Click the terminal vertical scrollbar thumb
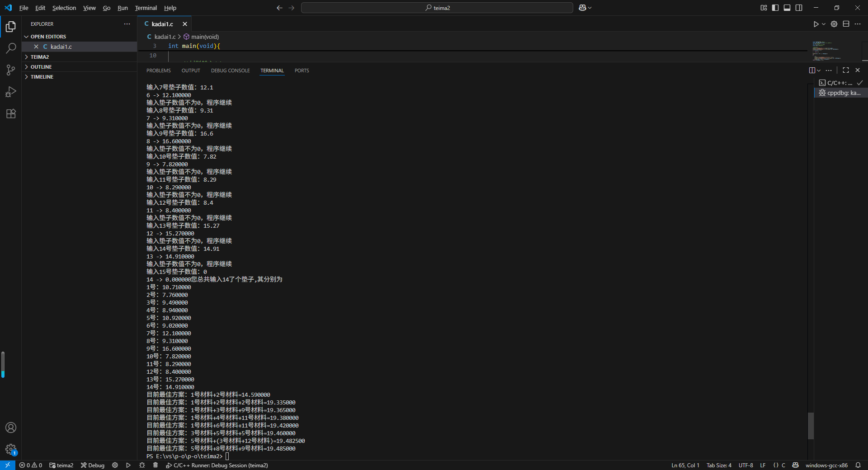The image size is (868, 470). pos(811,425)
